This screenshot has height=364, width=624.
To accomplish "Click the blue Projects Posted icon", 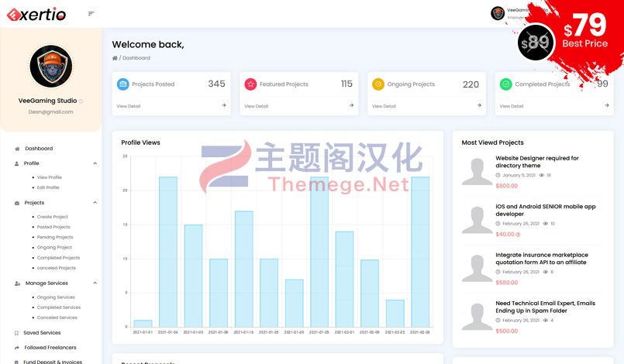I will point(123,84).
